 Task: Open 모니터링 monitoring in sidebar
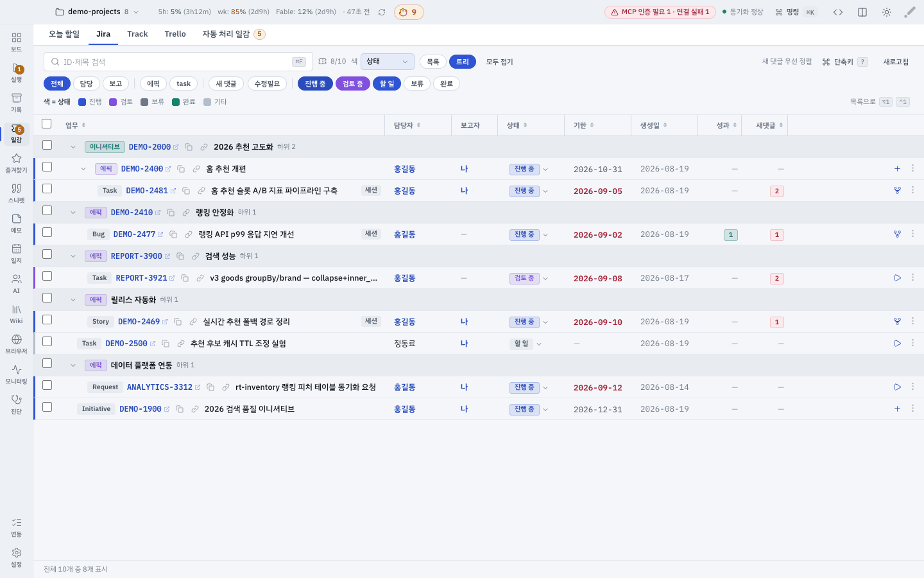16,374
